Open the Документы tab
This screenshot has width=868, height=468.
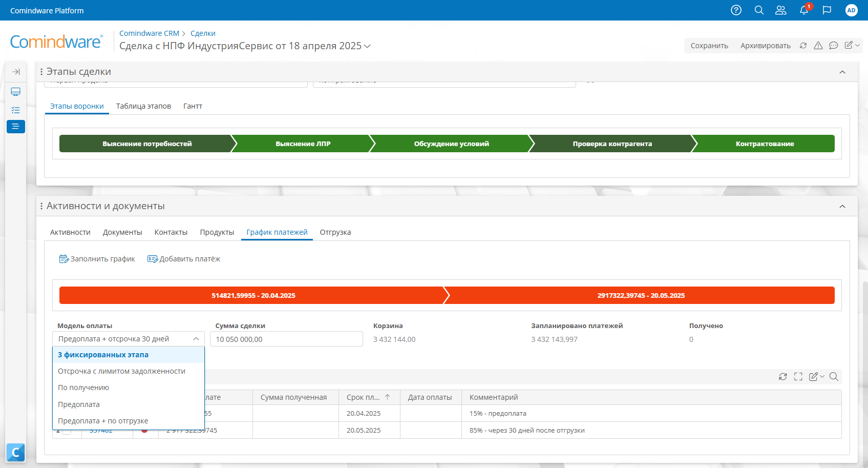point(122,232)
